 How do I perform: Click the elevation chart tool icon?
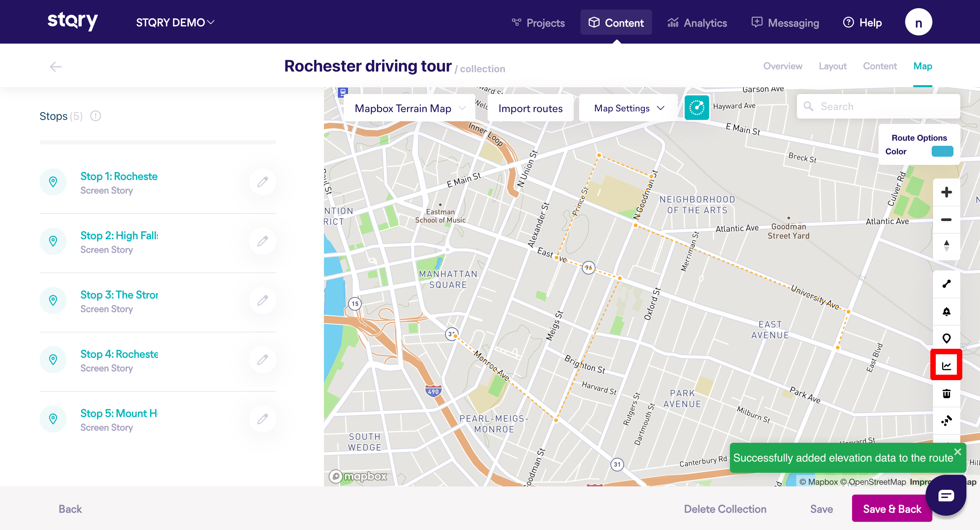(x=946, y=365)
